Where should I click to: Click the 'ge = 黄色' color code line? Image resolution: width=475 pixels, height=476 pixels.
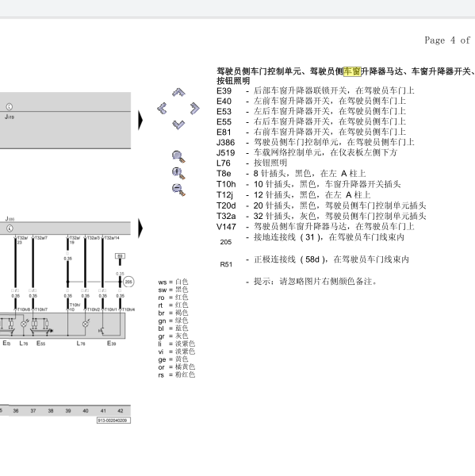point(174,359)
